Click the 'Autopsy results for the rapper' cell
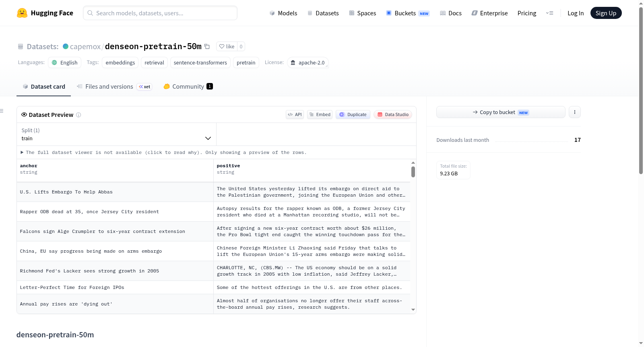This screenshot has height=347, width=644. (x=312, y=212)
